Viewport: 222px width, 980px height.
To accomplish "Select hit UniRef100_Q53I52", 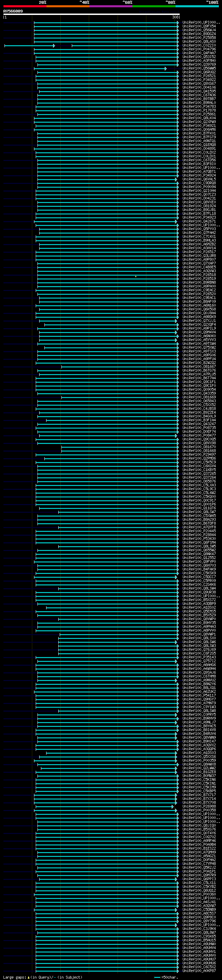I will pyautogui.click(x=199, y=57).
